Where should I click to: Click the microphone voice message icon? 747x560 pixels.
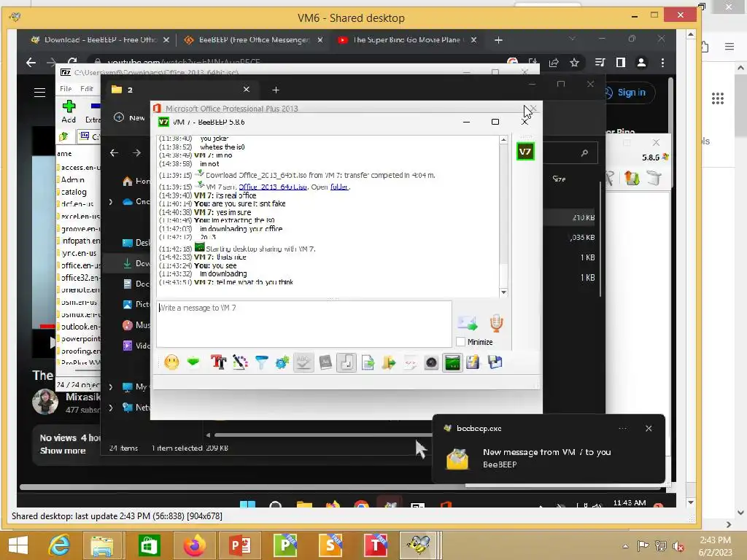[x=496, y=323]
